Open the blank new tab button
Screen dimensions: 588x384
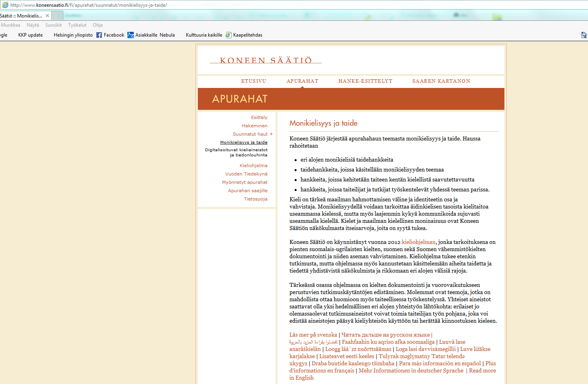[57, 16]
